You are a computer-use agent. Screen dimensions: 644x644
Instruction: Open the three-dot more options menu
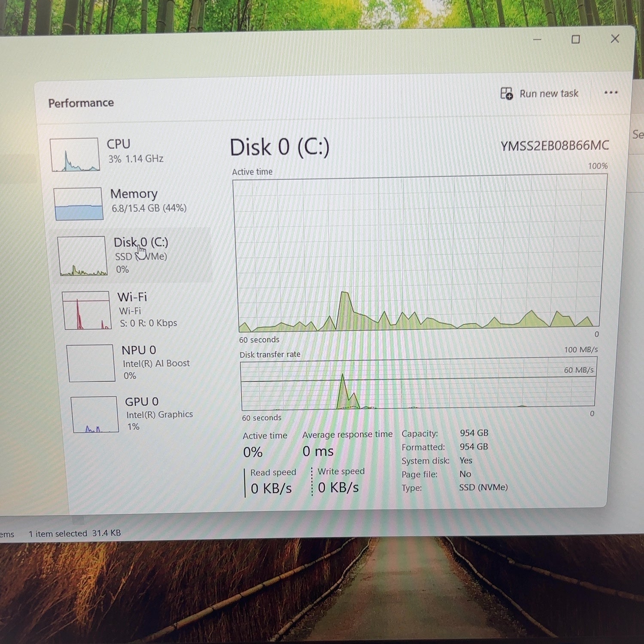pos(611,92)
